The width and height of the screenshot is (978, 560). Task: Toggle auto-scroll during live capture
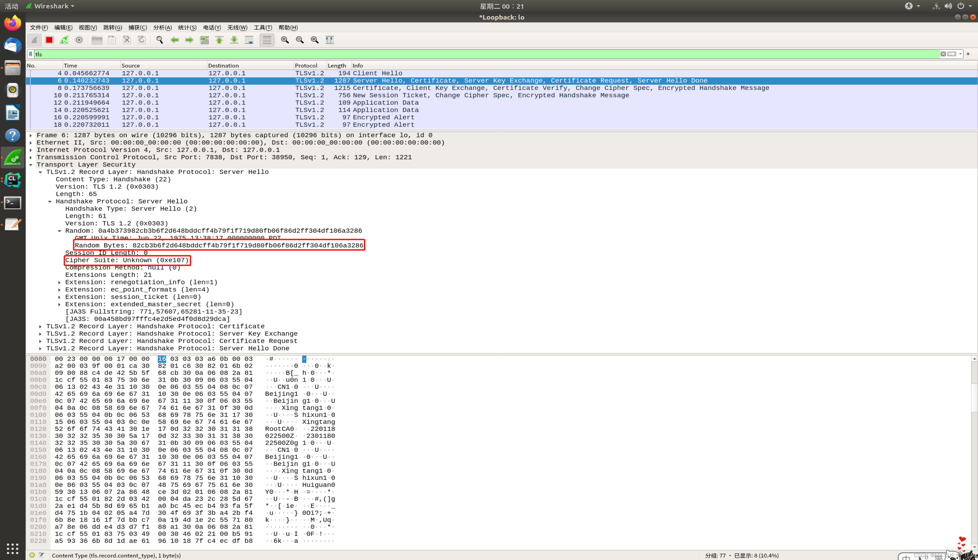coord(249,40)
